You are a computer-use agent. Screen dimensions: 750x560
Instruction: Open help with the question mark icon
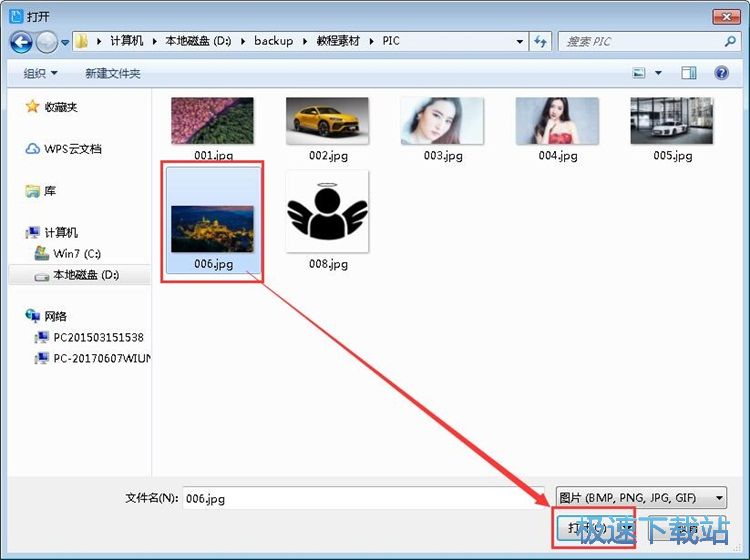click(721, 73)
